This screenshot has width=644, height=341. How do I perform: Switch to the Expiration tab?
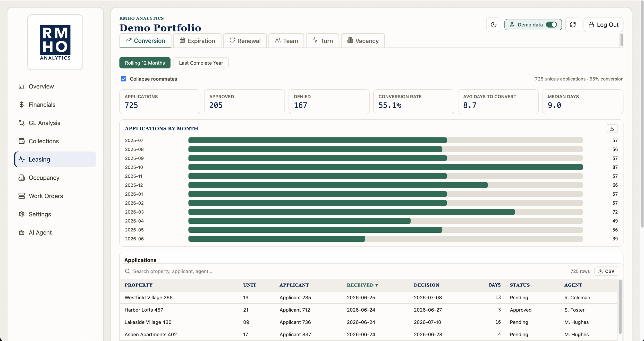(197, 41)
